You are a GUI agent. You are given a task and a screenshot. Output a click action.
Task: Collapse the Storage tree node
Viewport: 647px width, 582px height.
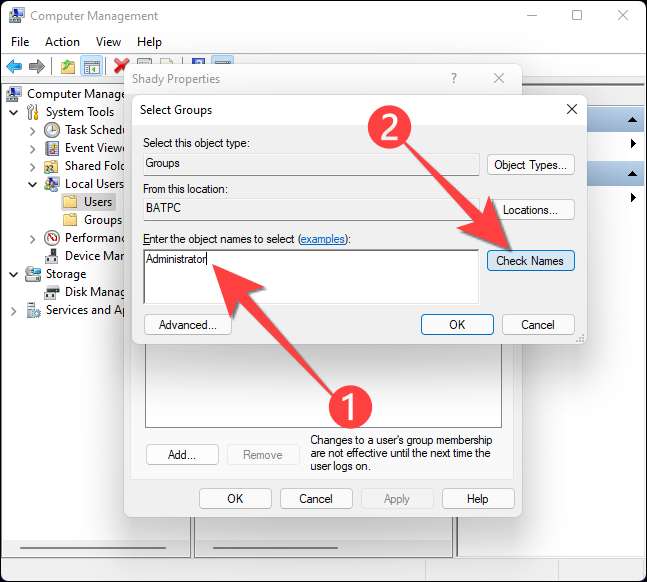(14, 274)
